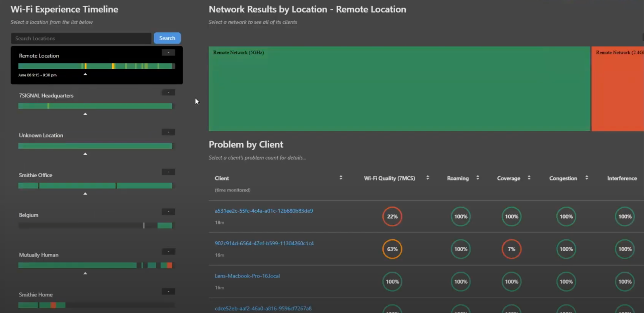Select the Remote Network (5GHz) green tile
The image size is (644, 313).
(399, 89)
